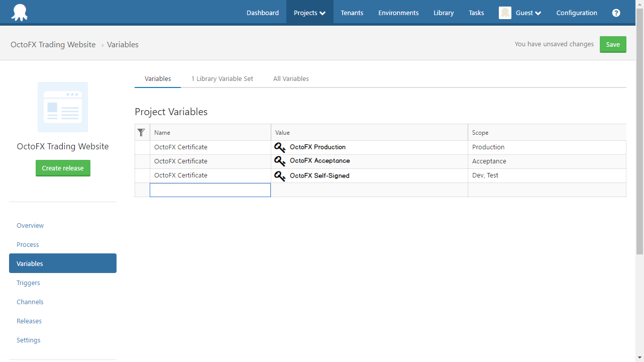Screen dimensions: 644x362
Task: Switch to the All Variables tab
Action: (291, 78)
